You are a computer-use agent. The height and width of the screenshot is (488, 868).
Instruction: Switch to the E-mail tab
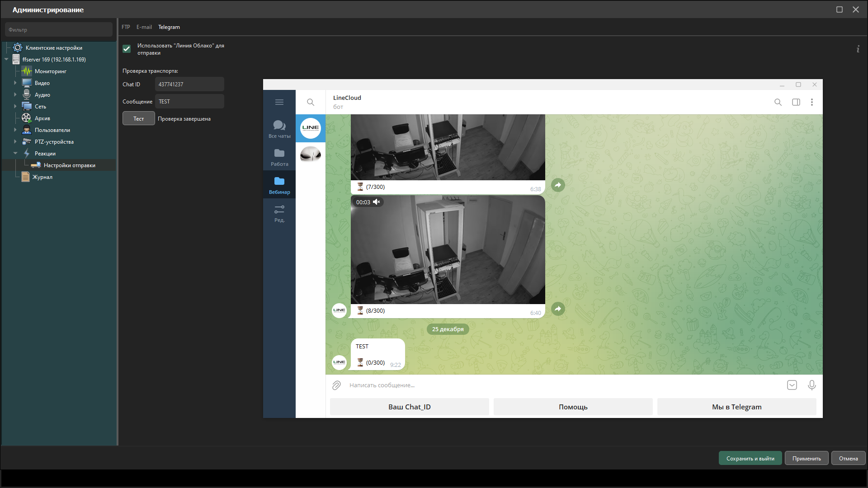(x=144, y=27)
